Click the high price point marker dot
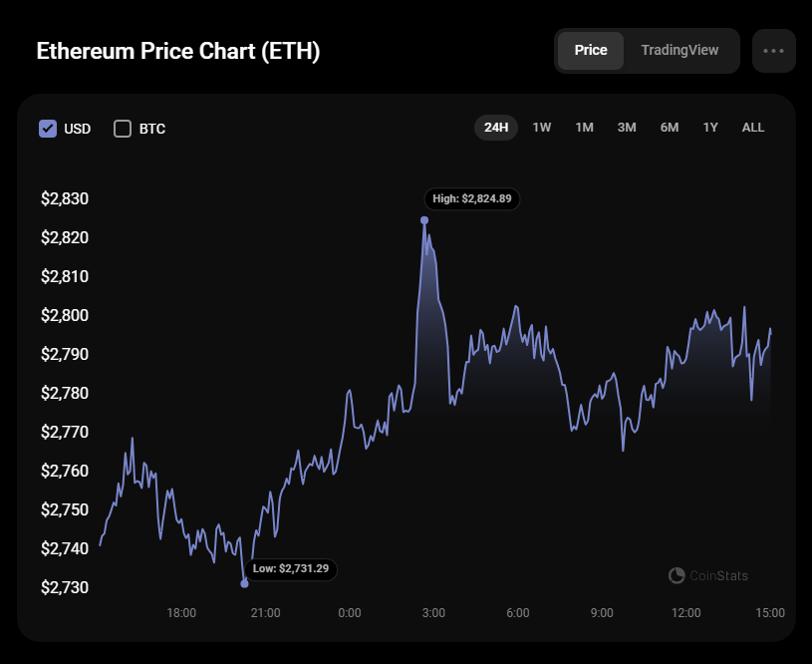The image size is (812, 664). click(x=424, y=220)
